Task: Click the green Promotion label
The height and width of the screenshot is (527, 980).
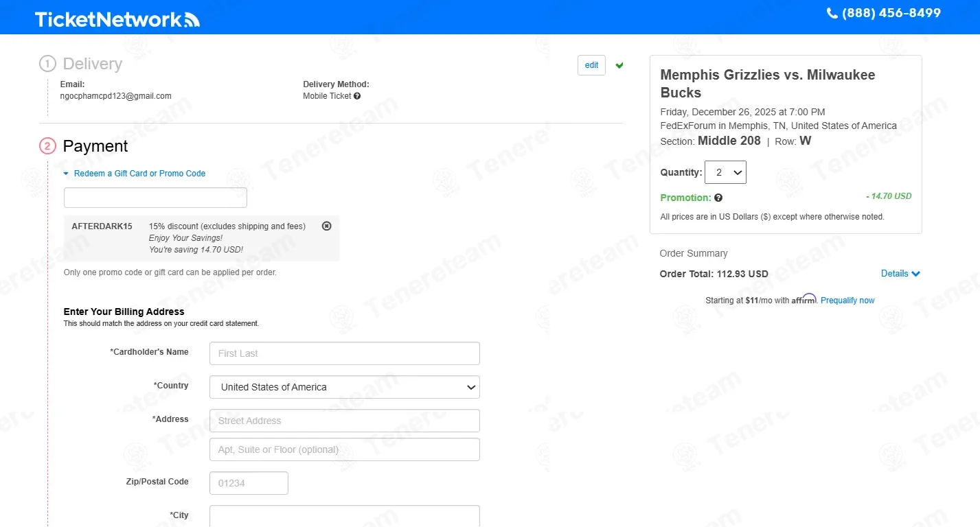Action: tap(685, 198)
